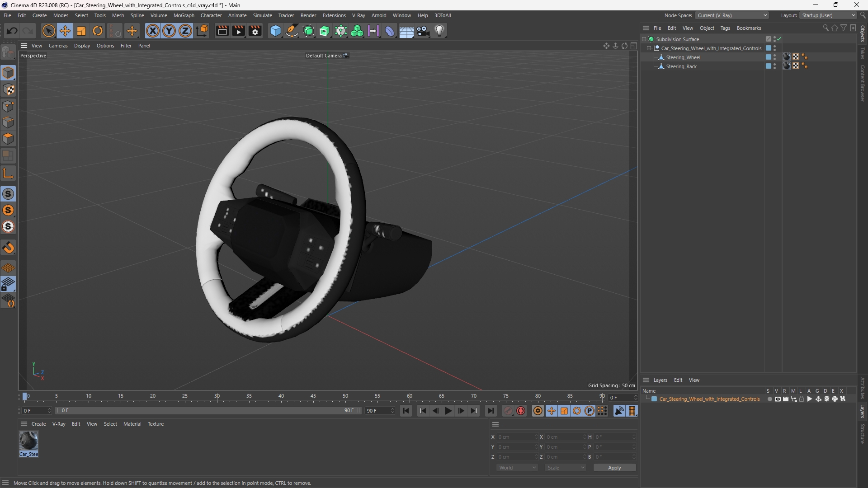The width and height of the screenshot is (868, 488).
Task: Toggle layer view eye for Car_Steering_Wheel layer
Action: [778, 399]
